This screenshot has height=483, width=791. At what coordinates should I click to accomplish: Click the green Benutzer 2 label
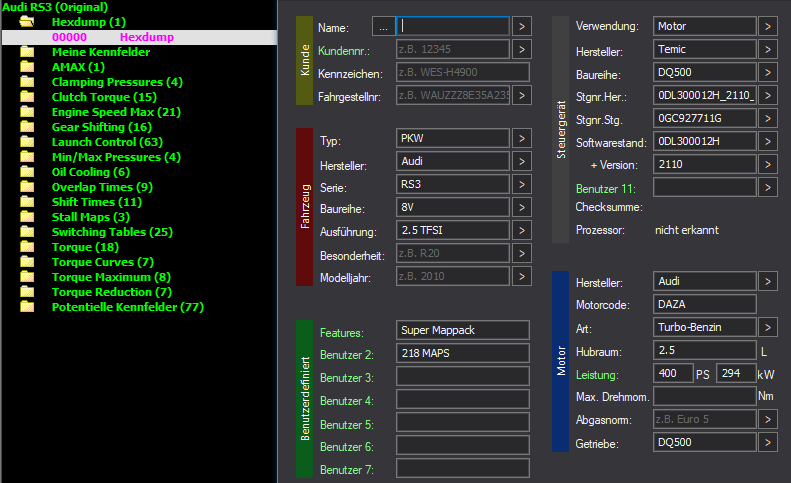click(x=347, y=355)
